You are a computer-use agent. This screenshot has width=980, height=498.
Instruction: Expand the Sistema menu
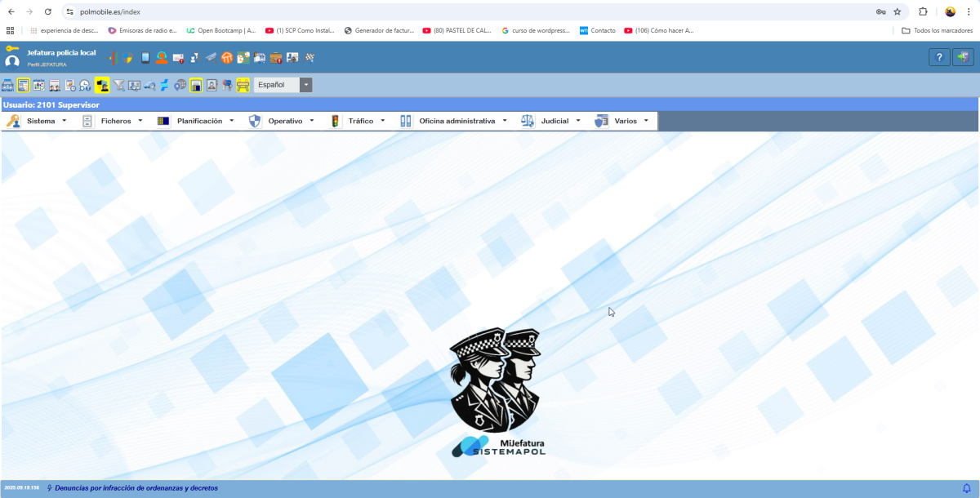tap(41, 121)
